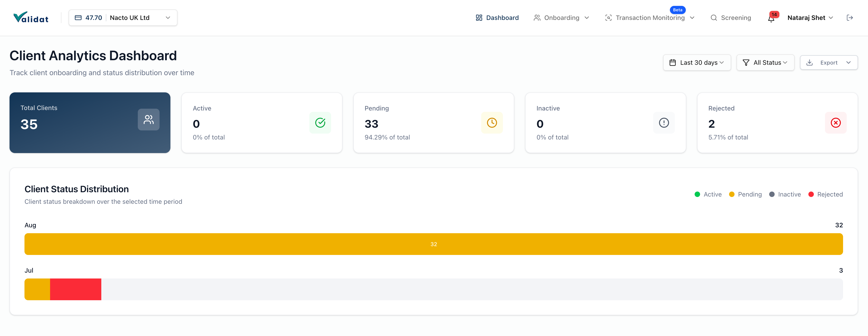Open the Screening page

pyautogui.click(x=730, y=18)
